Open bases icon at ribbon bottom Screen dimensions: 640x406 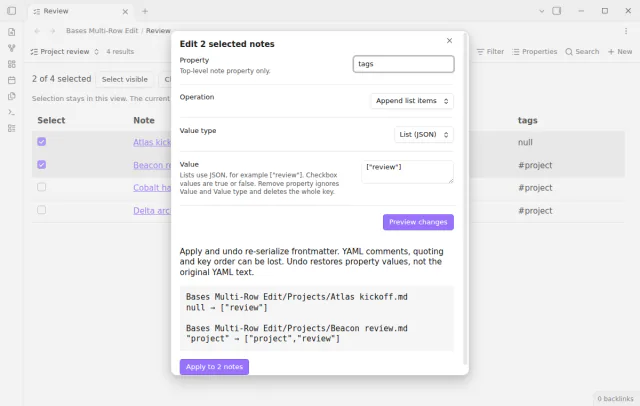point(11,128)
